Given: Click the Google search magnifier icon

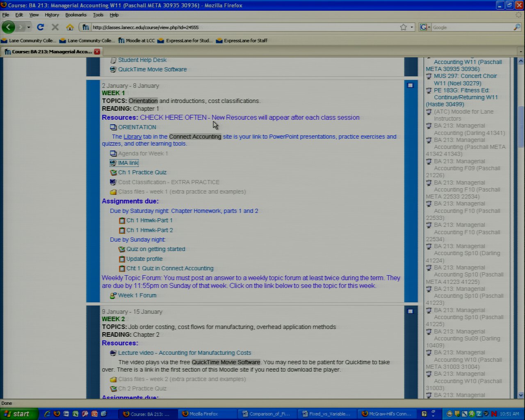Looking at the screenshot, I should 516,27.
